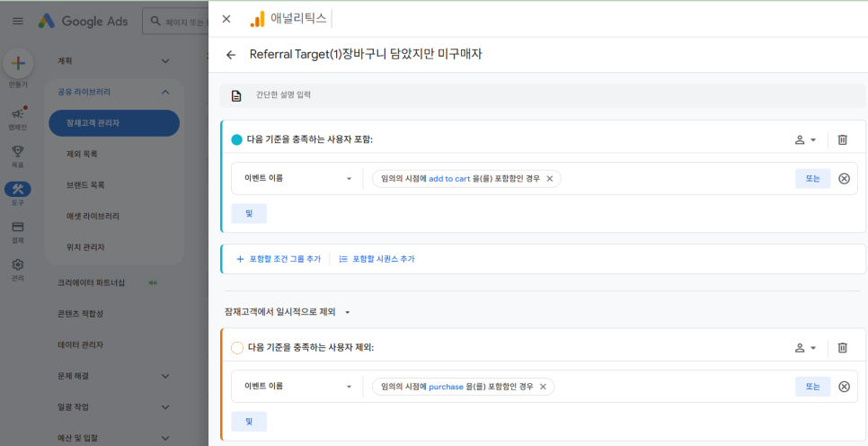Click 또는 button in purchase row

coord(812,386)
